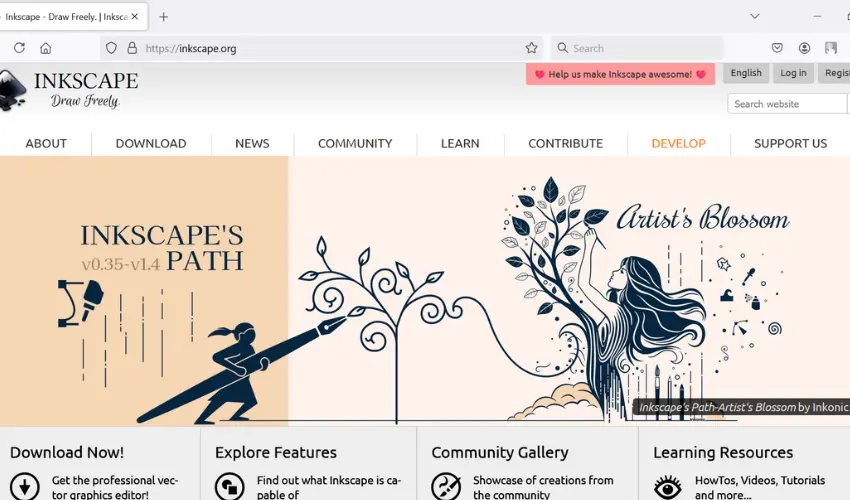Image resolution: width=850 pixels, height=500 pixels.
Task: Click the Inkscape's Path banner artwork
Action: pyautogui.click(x=425, y=291)
